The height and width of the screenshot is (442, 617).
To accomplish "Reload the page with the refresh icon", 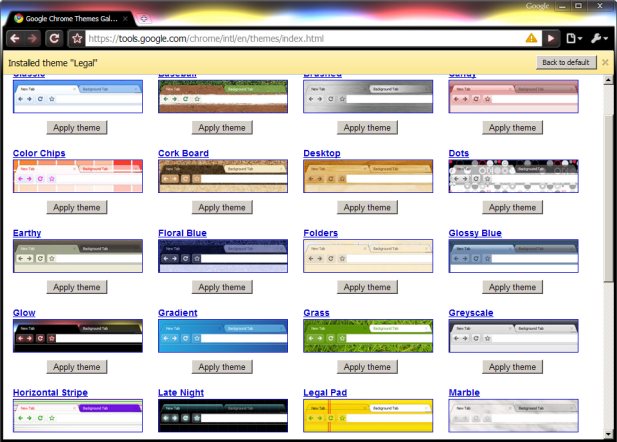I will [x=54, y=39].
